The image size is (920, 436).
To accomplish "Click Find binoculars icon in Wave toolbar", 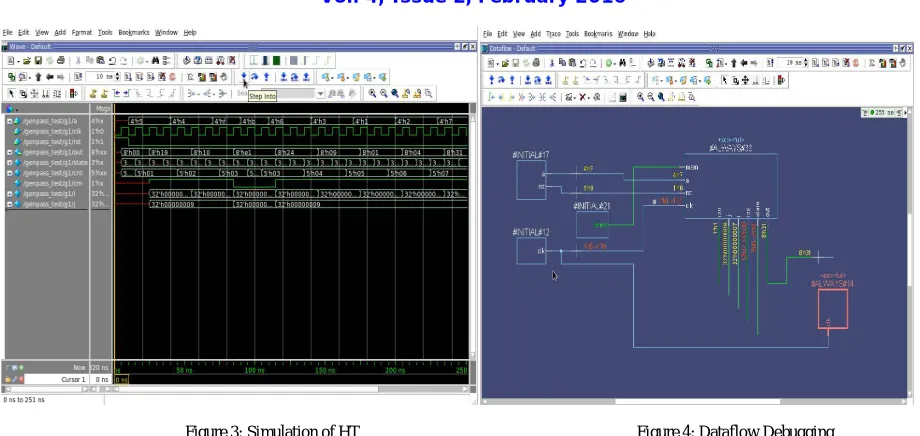I will point(155,60).
